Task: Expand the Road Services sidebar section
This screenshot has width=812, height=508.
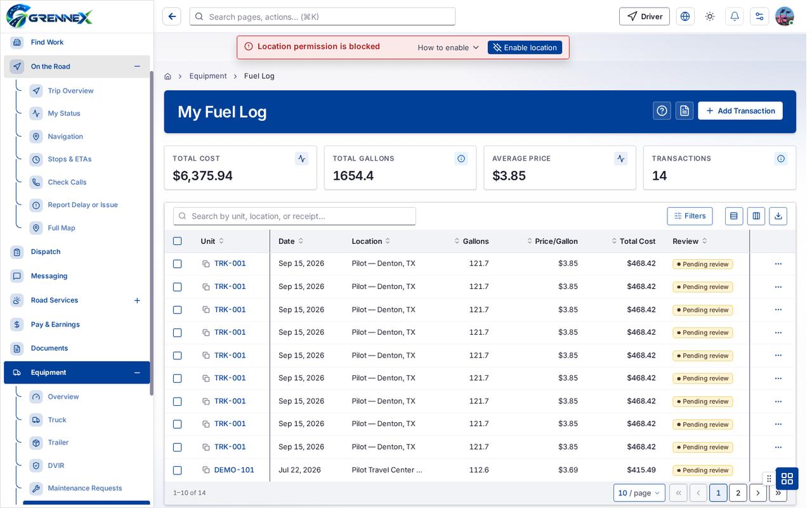Action: [x=137, y=300]
